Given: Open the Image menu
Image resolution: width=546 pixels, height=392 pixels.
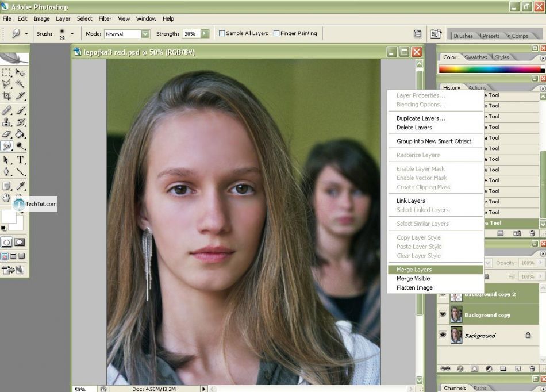Looking at the screenshot, I should coord(41,19).
